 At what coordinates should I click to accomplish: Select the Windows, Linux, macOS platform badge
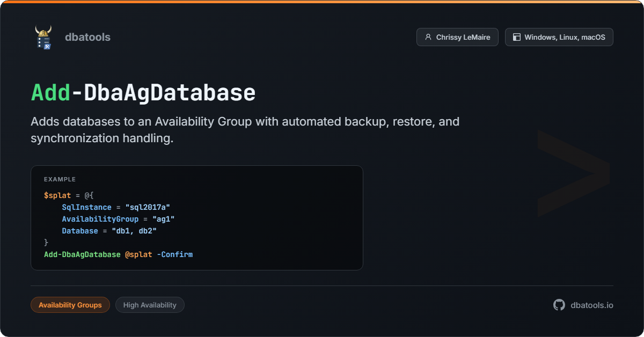coord(559,37)
